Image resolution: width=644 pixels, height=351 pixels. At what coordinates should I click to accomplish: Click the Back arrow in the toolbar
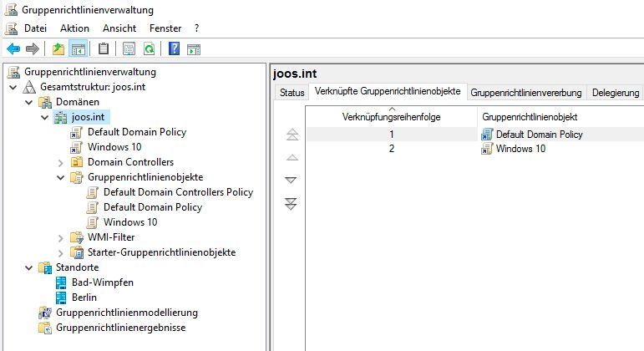coord(13,49)
